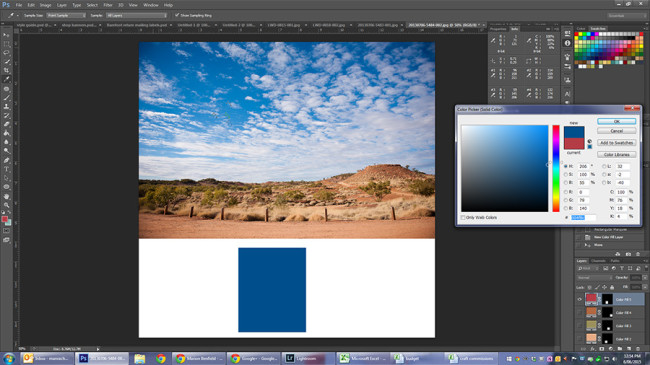Hide the Color Fill 5 layer eye

[580, 299]
